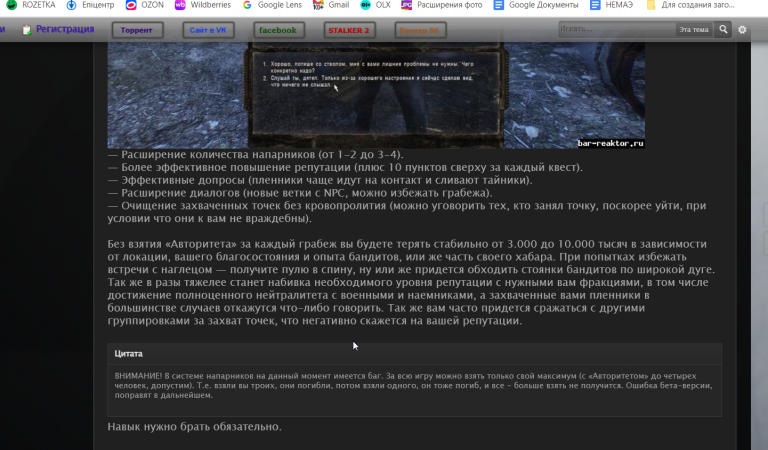Click the Епіцентр logo icon
Screen dimensions: 768x450
[72, 5]
